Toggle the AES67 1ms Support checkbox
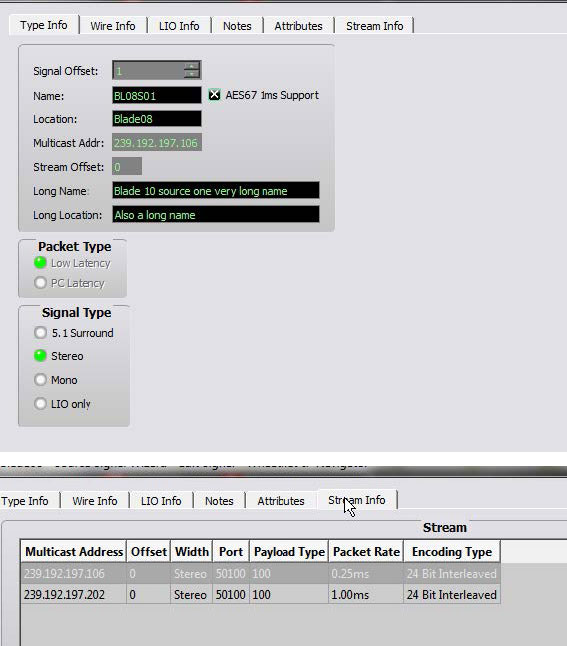Viewport: 567px width, 646px height. (214, 95)
